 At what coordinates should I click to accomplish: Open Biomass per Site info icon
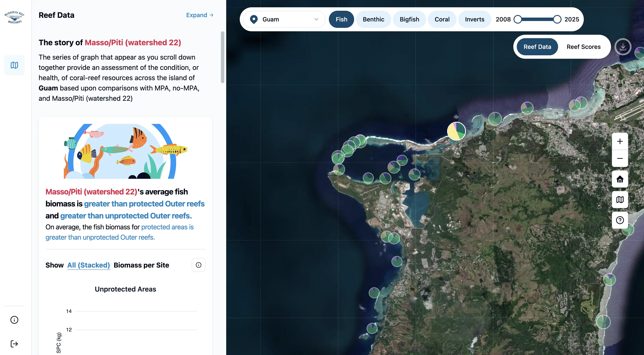tap(199, 265)
